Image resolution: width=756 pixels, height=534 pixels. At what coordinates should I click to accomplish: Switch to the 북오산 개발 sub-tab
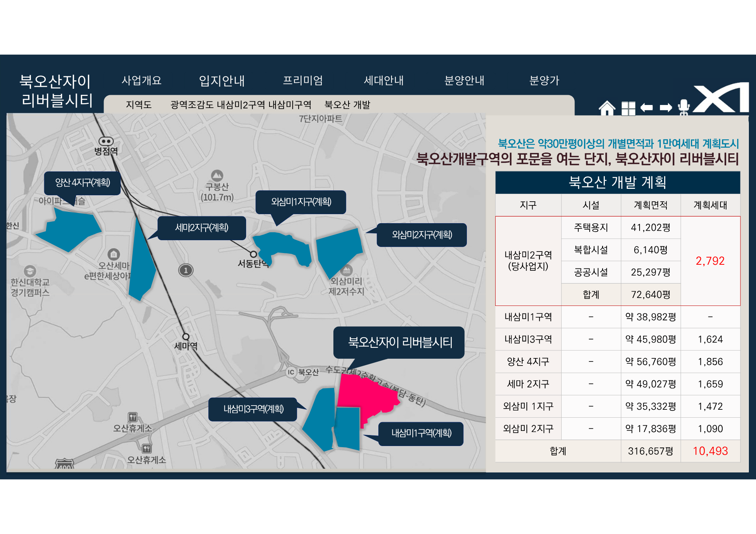coord(347,105)
